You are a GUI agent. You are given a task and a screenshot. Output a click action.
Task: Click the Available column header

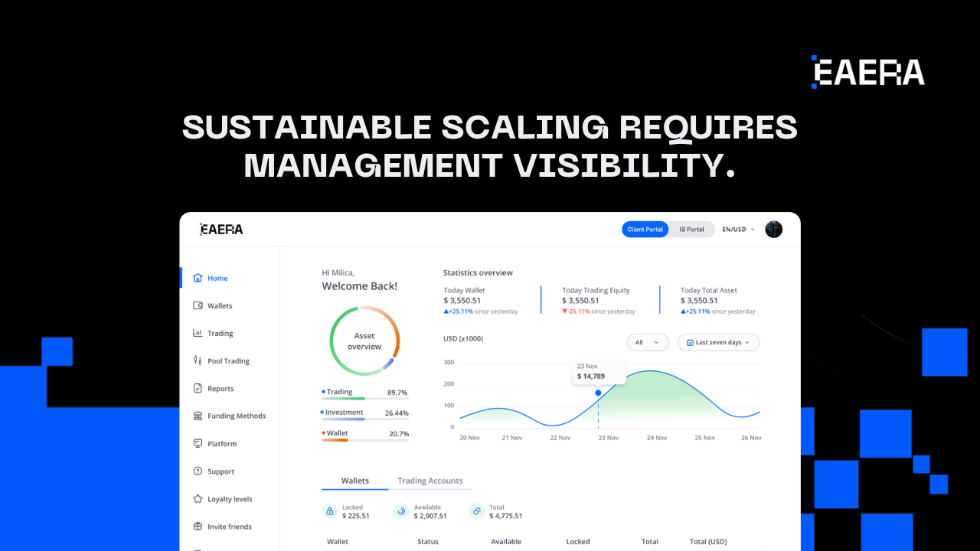(x=506, y=541)
